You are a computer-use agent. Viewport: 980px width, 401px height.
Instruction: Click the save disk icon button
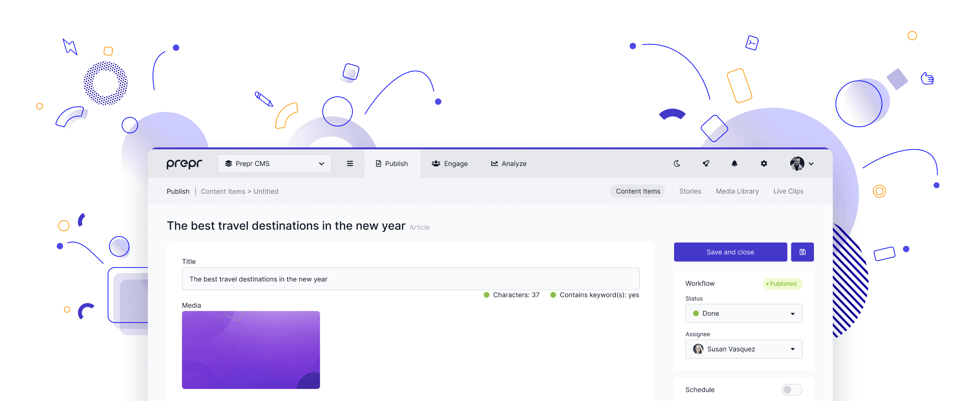coord(802,252)
